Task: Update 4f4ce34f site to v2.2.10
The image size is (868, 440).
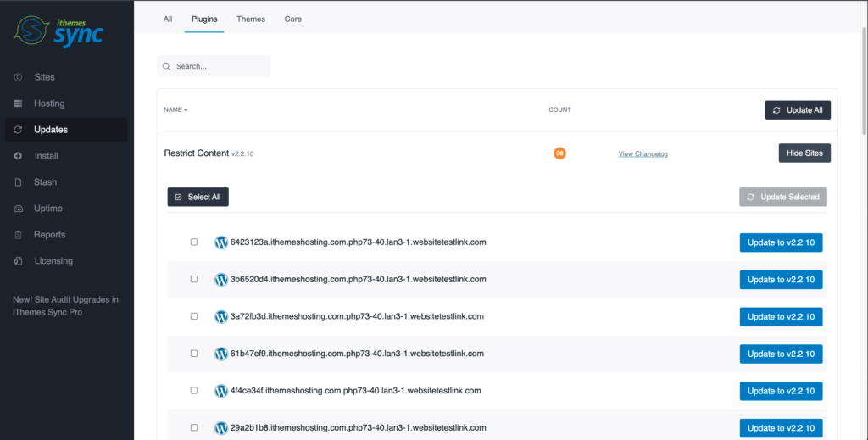Action: click(x=781, y=391)
